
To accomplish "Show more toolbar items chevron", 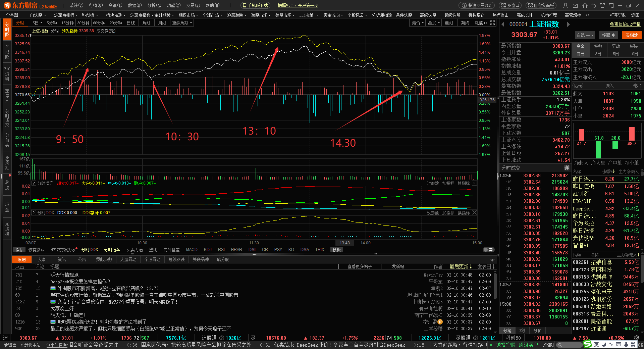I will click(x=587, y=15).
